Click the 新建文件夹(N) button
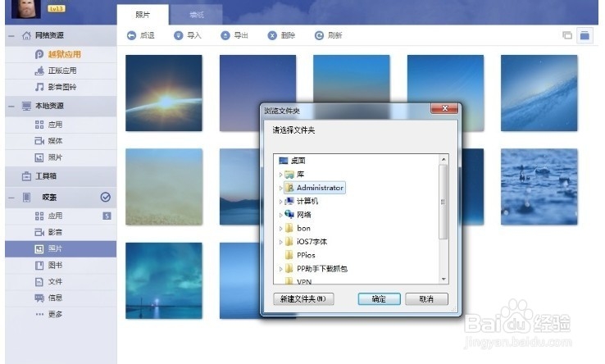 coord(303,299)
